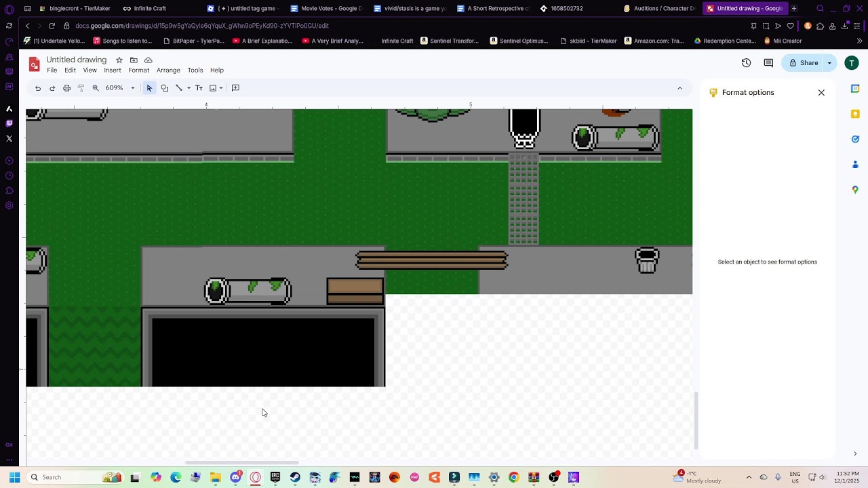Expand the line tool type dropdown arrow

(189, 88)
